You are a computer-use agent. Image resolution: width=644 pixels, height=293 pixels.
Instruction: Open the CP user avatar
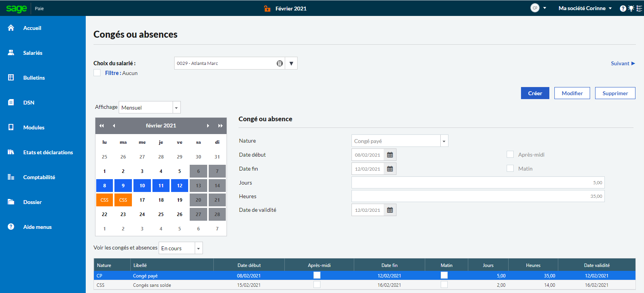point(535,8)
